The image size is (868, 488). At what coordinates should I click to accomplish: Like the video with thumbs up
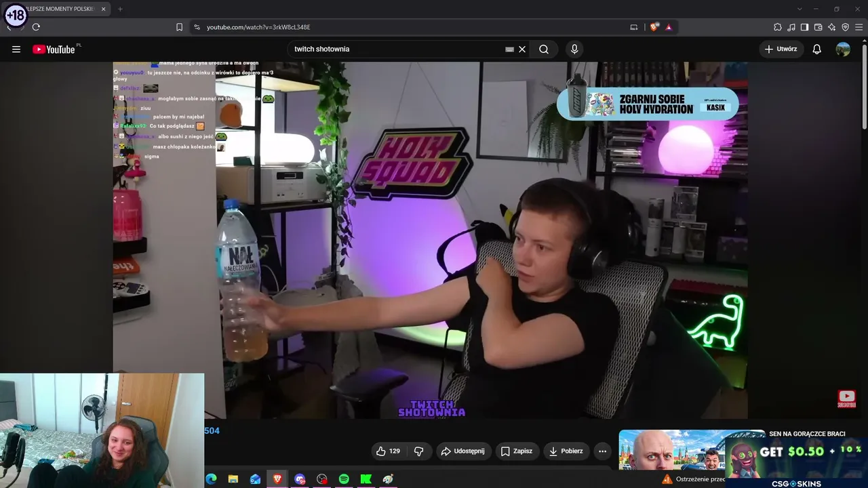pos(388,451)
